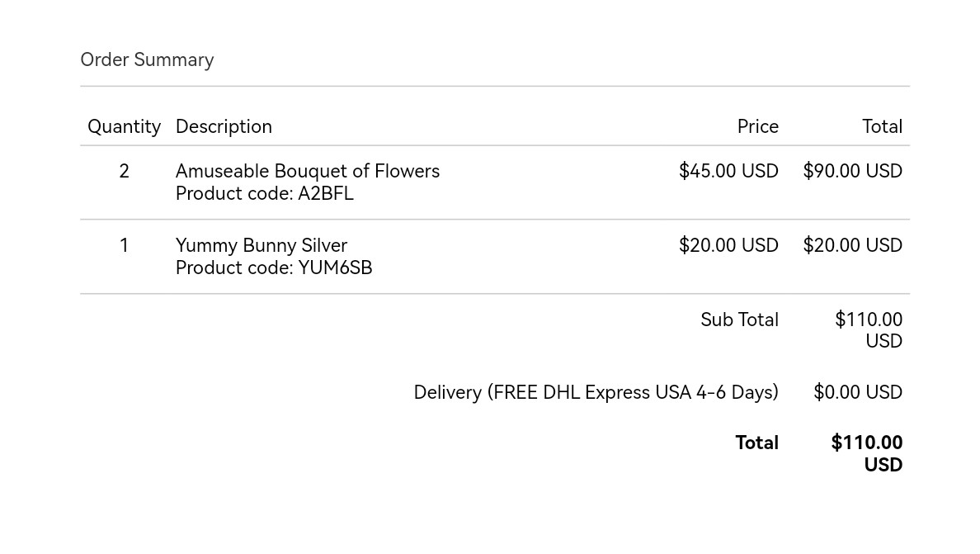Click the Description column header
Image resolution: width=980 pixels, height=554 pixels.
point(224,127)
